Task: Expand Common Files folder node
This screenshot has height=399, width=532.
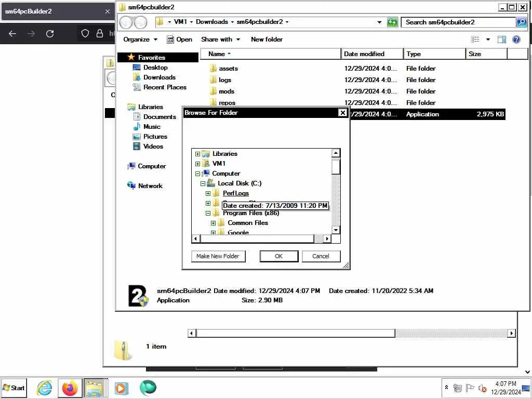Action: [213, 223]
